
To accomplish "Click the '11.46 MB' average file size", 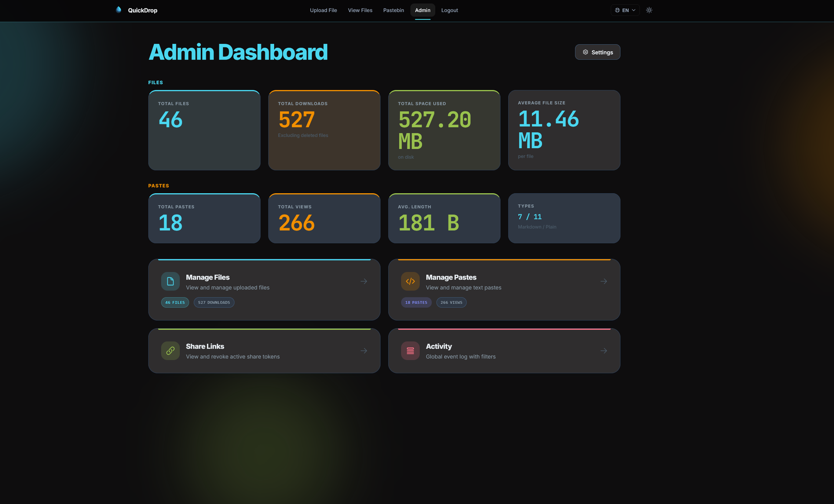I will point(548,130).
